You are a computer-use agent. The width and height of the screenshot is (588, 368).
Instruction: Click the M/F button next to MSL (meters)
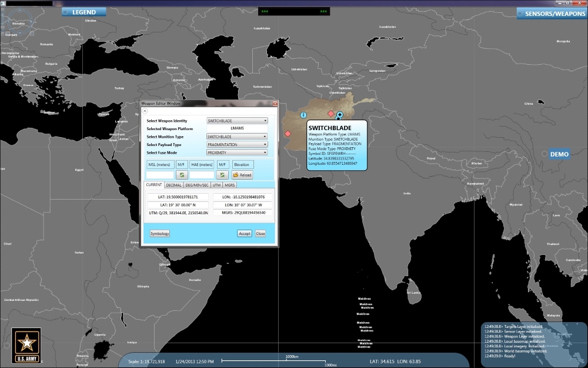(181, 164)
